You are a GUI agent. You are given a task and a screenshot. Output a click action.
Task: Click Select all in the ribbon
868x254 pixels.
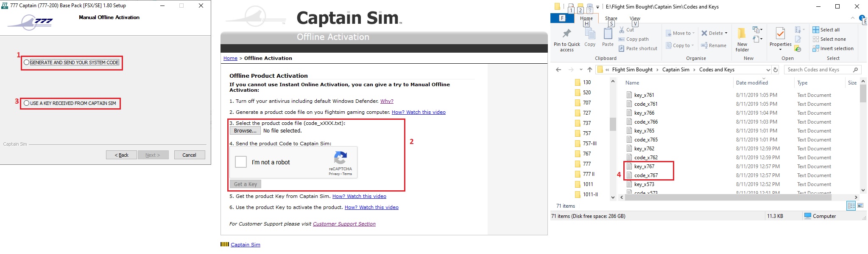(826, 30)
